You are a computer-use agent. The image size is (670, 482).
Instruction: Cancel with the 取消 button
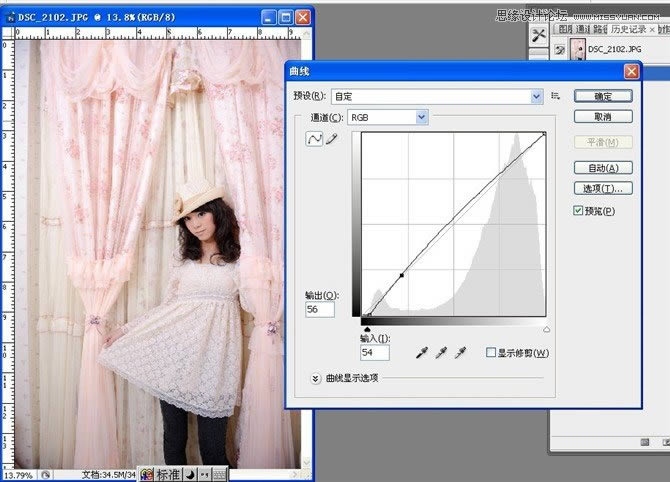click(x=603, y=116)
